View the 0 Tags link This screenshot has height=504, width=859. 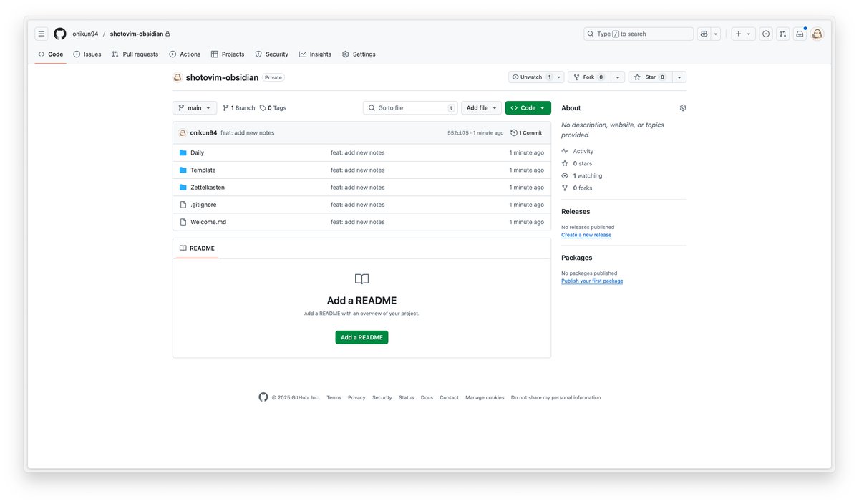coord(273,108)
